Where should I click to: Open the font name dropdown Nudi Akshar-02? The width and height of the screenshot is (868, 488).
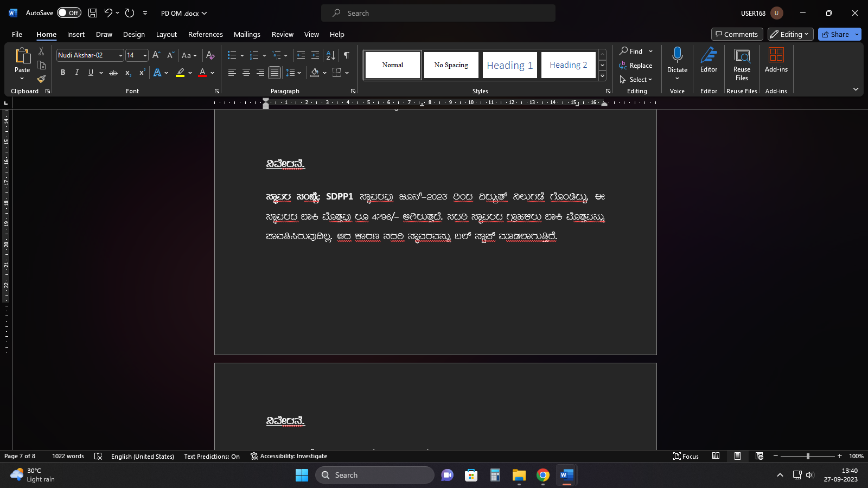point(120,55)
